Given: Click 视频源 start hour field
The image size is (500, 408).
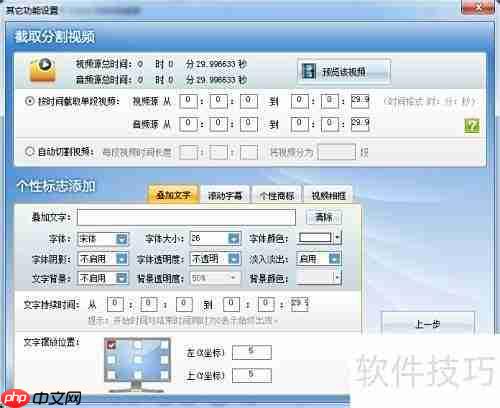Looking at the screenshot, I should point(188,101).
